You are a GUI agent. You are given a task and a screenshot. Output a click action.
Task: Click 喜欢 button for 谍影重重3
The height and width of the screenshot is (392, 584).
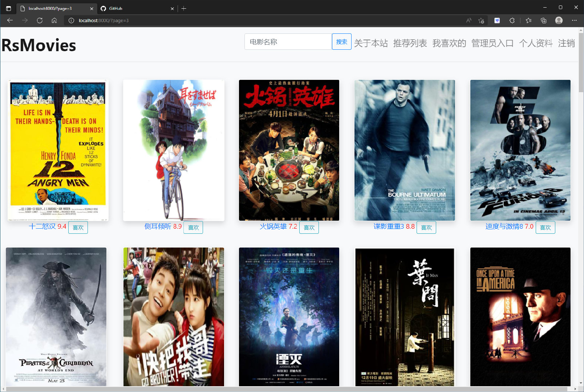426,228
